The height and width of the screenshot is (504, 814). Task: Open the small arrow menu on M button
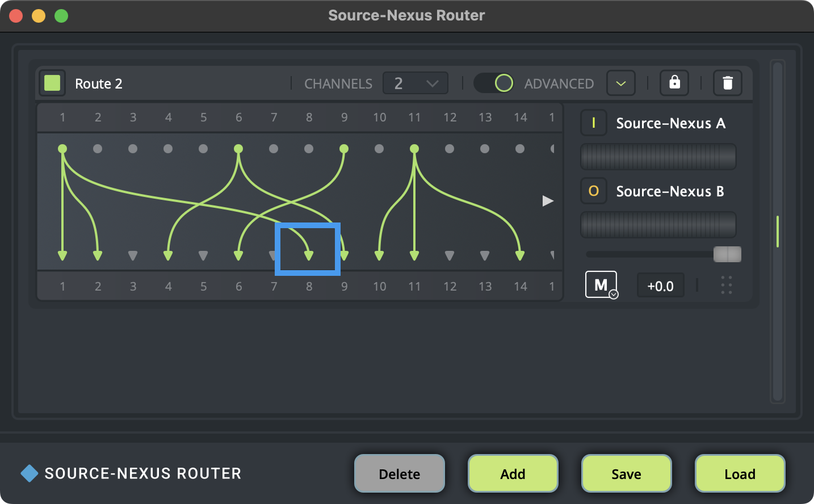[614, 295]
